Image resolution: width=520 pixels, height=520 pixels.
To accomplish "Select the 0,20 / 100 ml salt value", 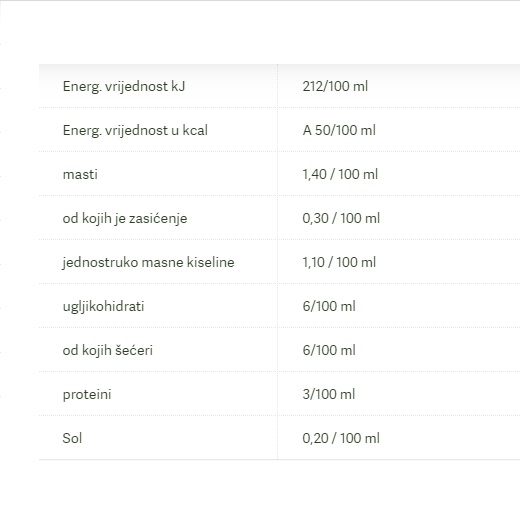I will pos(341,438).
